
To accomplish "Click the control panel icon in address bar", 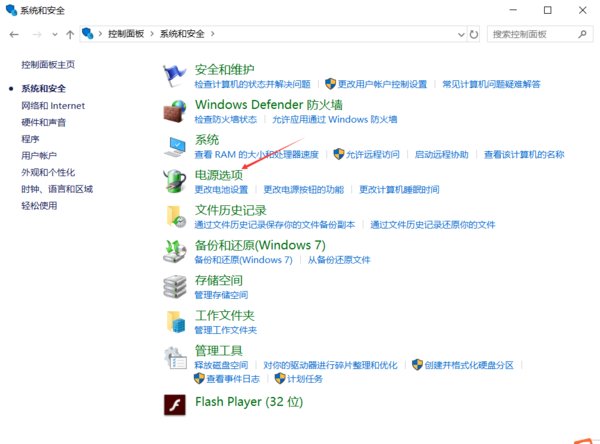I will click(x=88, y=34).
